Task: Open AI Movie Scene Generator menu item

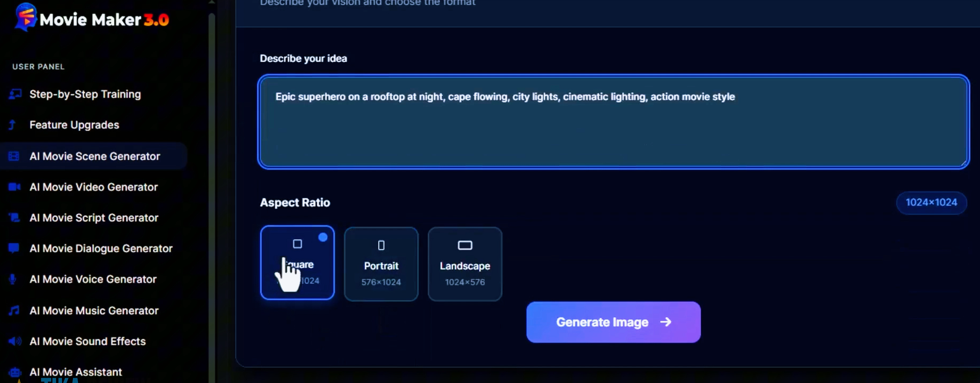Action: (95, 156)
